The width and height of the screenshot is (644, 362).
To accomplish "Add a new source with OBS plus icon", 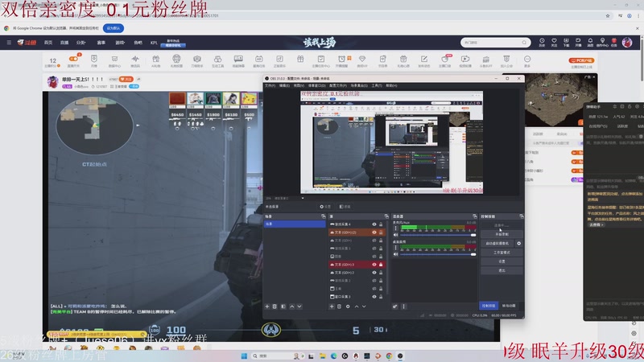I will pyautogui.click(x=332, y=306).
